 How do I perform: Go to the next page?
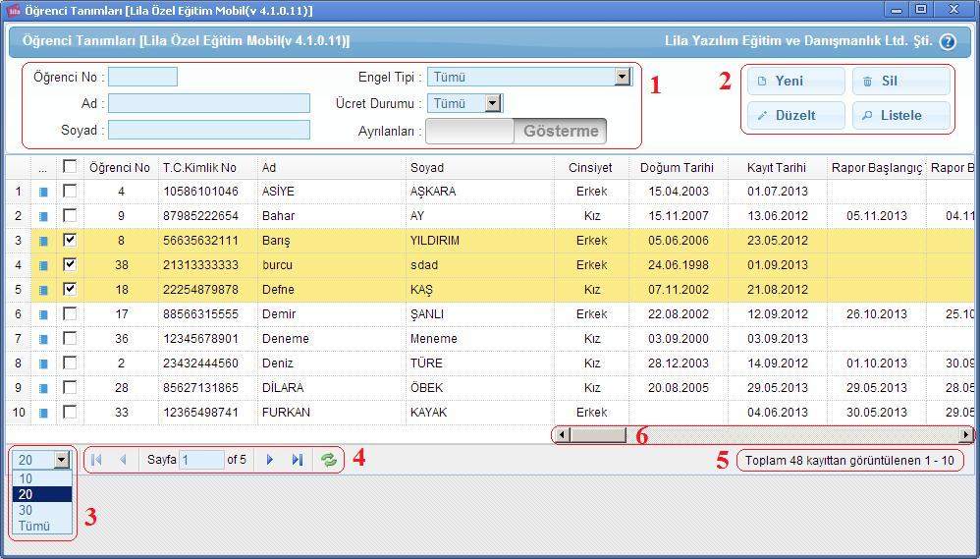coord(270,460)
